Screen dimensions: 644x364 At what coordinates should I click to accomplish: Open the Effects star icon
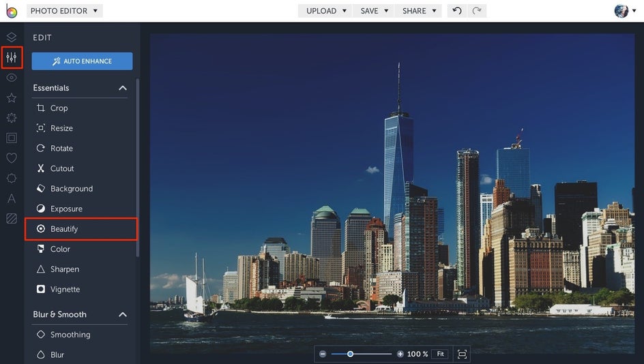click(x=12, y=97)
